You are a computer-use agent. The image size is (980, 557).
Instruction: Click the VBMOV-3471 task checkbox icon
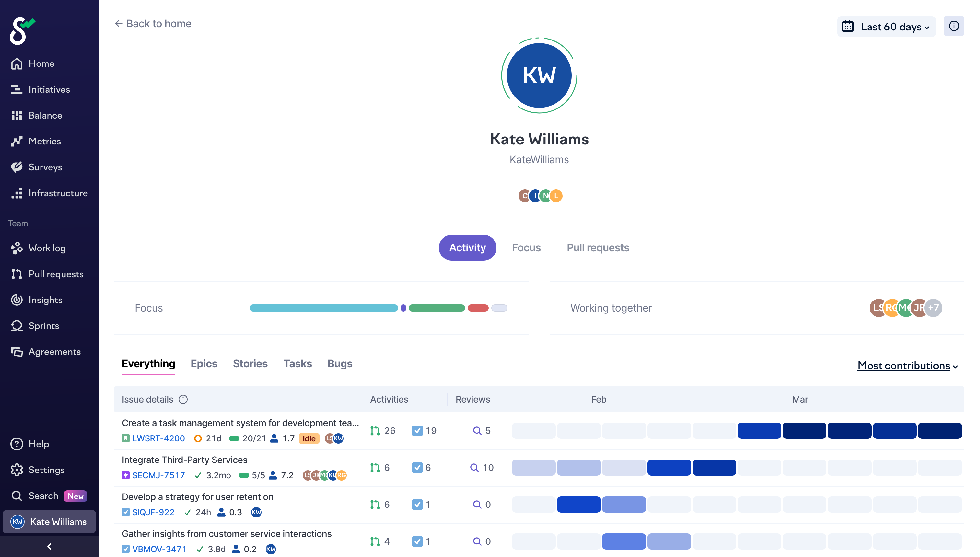click(125, 549)
